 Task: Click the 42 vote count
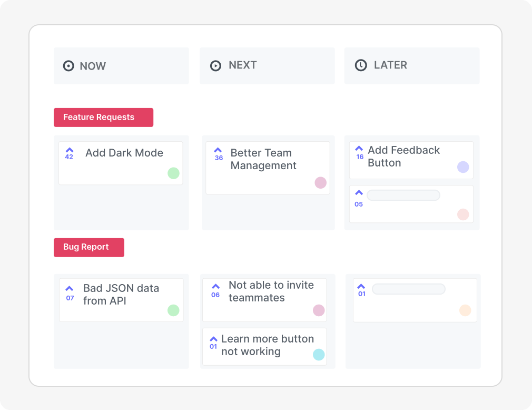[x=69, y=157]
